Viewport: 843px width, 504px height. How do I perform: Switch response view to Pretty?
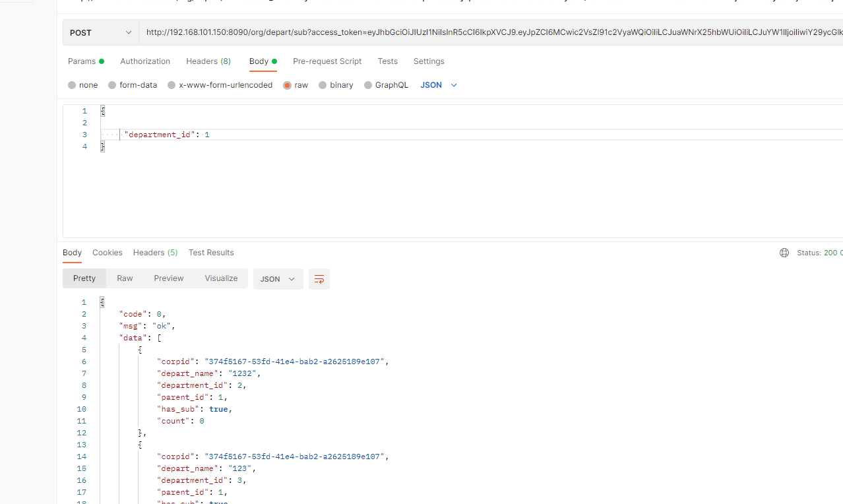click(84, 278)
